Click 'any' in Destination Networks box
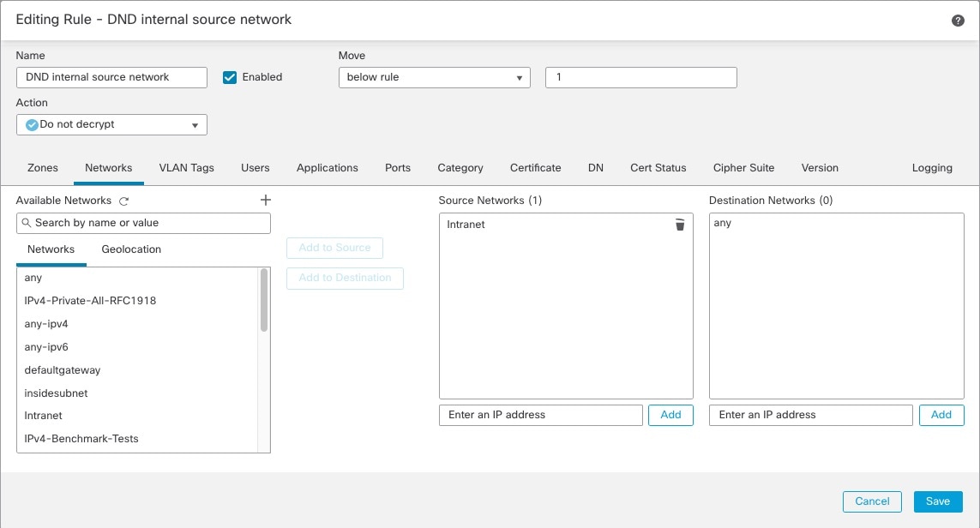Image resolution: width=980 pixels, height=528 pixels. [723, 223]
